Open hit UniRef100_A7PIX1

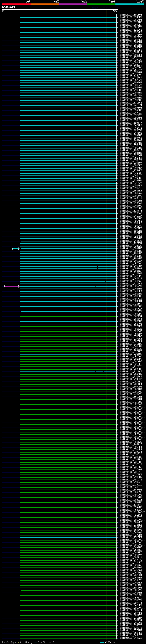pos(131,311)
